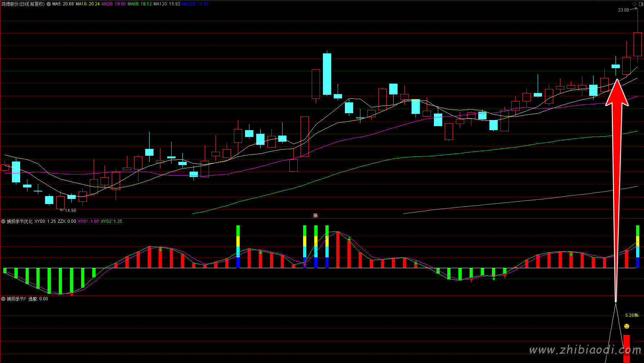644x363 pixels.
Task: Click the red 5.28% signal bar
Action: 627,348
